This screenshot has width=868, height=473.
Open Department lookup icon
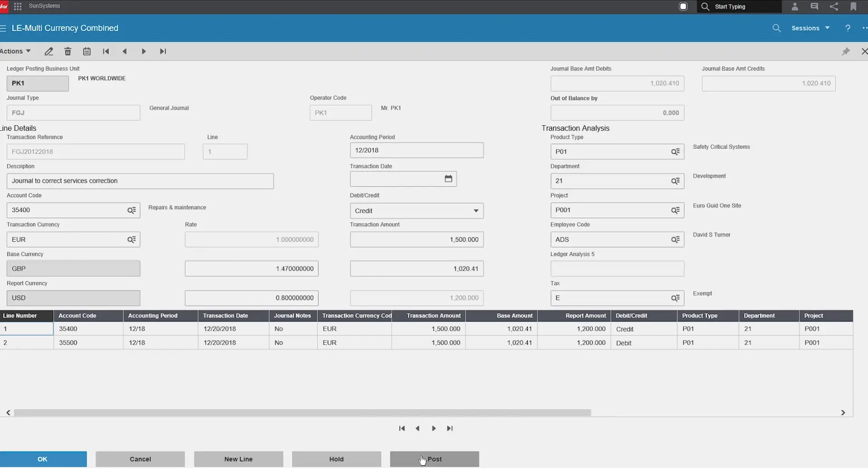point(675,181)
